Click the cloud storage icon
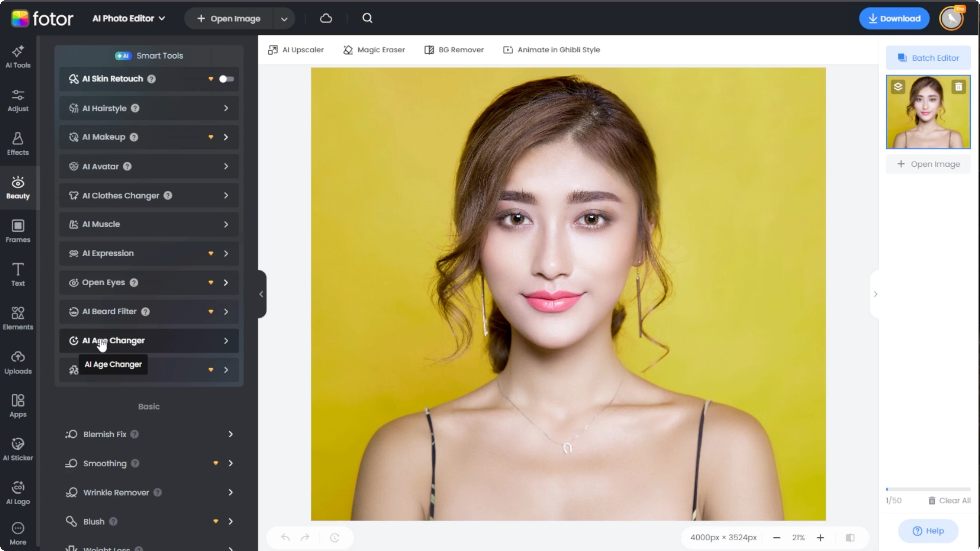980x551 pixels. pos(326,18)
